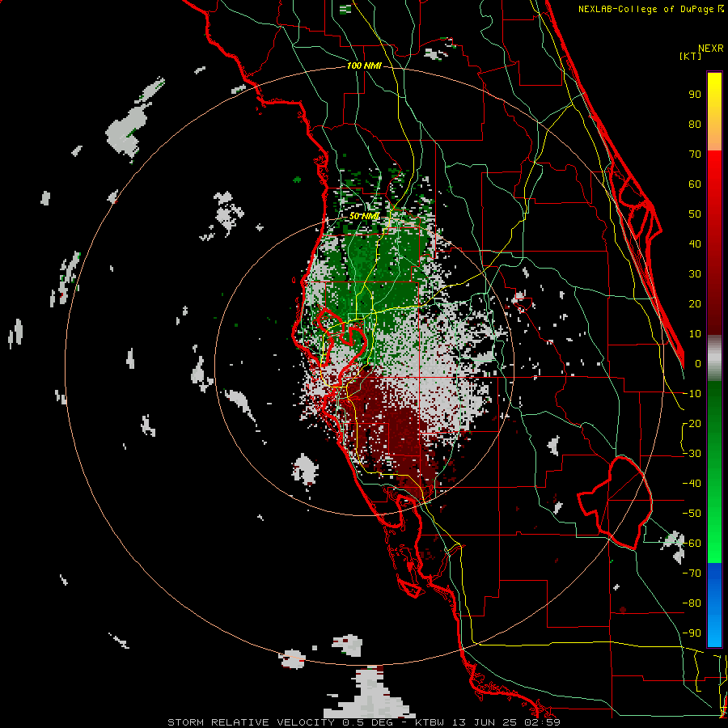Click the [KT] units label
This screenshot has height=728, width=728.
(691, 56)
